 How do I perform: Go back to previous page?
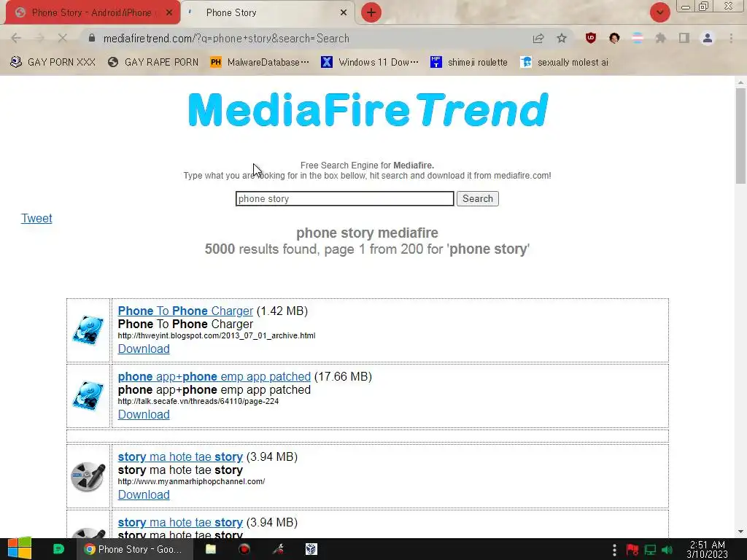(x=16, y=39)
